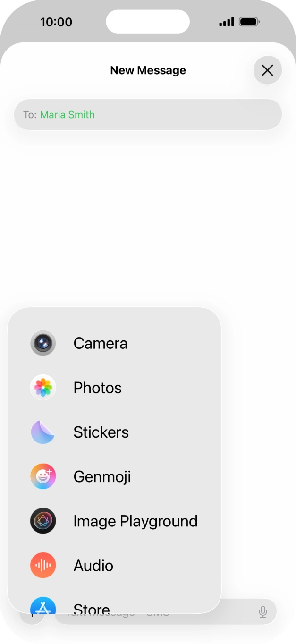296x644 pixels.
Task: Open Image Playground from menu text
Action: pyautogui.click(x=135, y=521)
